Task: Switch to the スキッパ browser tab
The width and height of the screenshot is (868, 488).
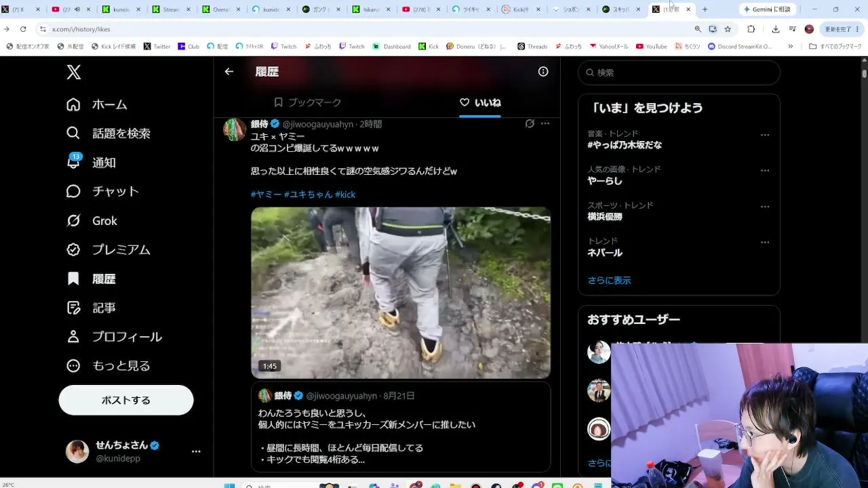Action: 625,9
